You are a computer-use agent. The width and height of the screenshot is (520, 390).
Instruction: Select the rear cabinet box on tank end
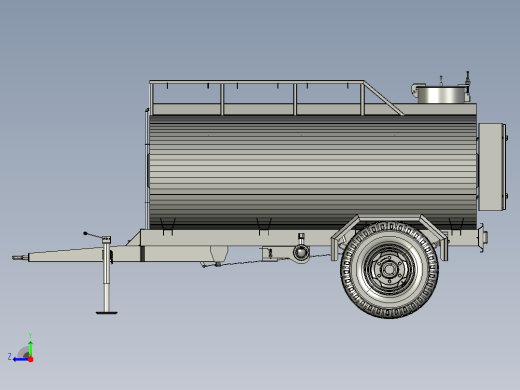[x=492, y=167]
